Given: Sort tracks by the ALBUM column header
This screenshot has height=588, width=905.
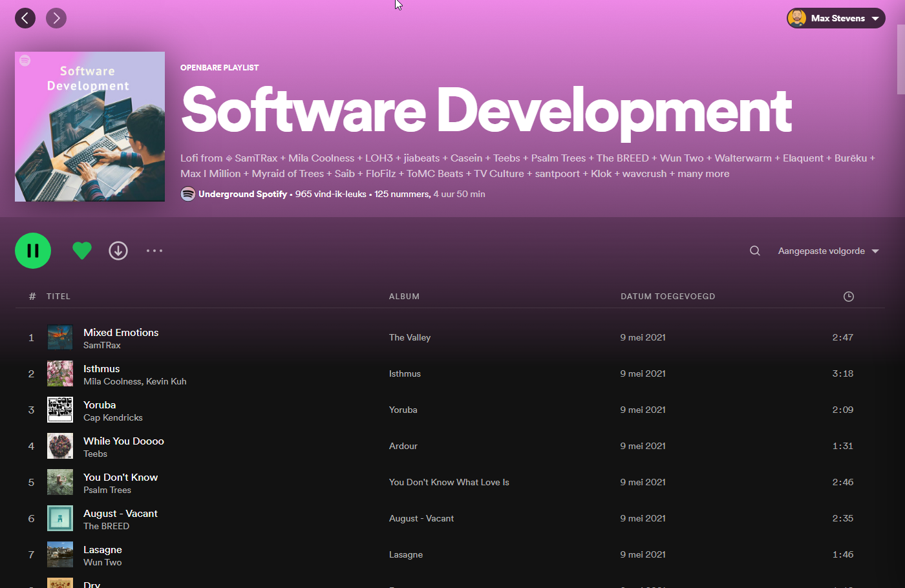Looking at the screenshot, I should point(404,297).
